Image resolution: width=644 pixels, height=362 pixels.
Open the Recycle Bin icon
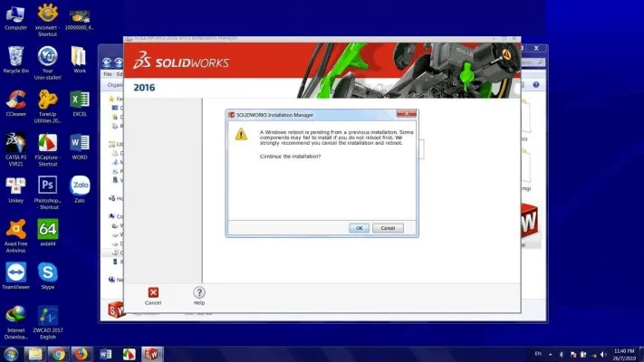15,60
